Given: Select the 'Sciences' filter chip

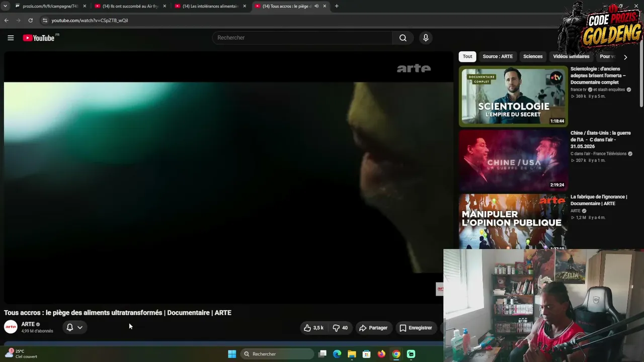Looking at the screenshot, I should pos(533,57).
